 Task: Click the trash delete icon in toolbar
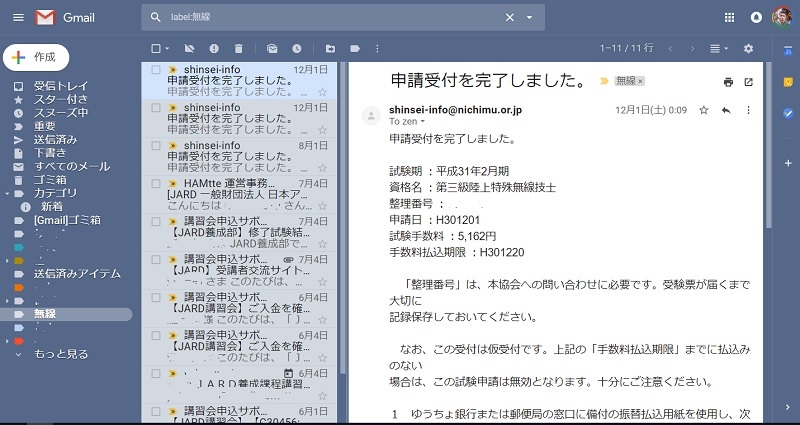pos(238,48)
